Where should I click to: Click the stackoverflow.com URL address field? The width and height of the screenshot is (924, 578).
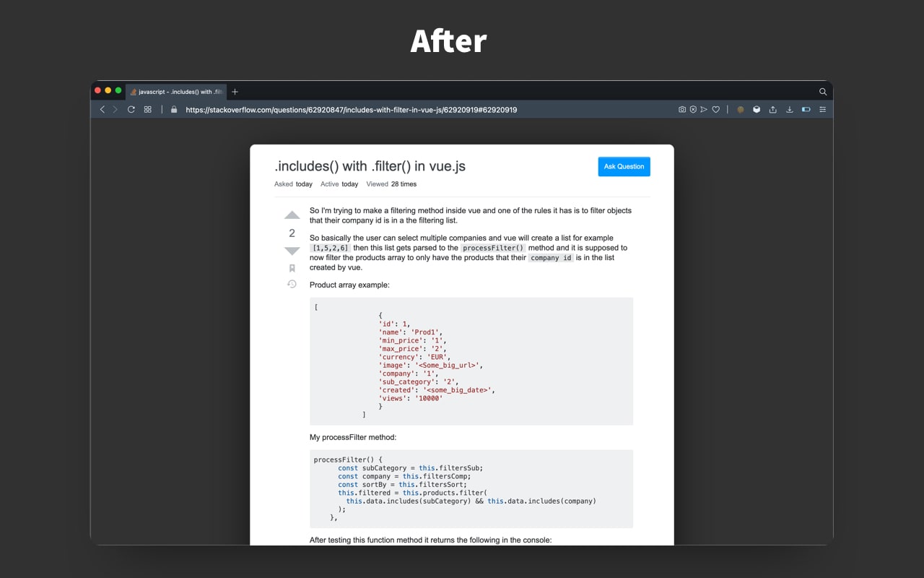point(351,110)
